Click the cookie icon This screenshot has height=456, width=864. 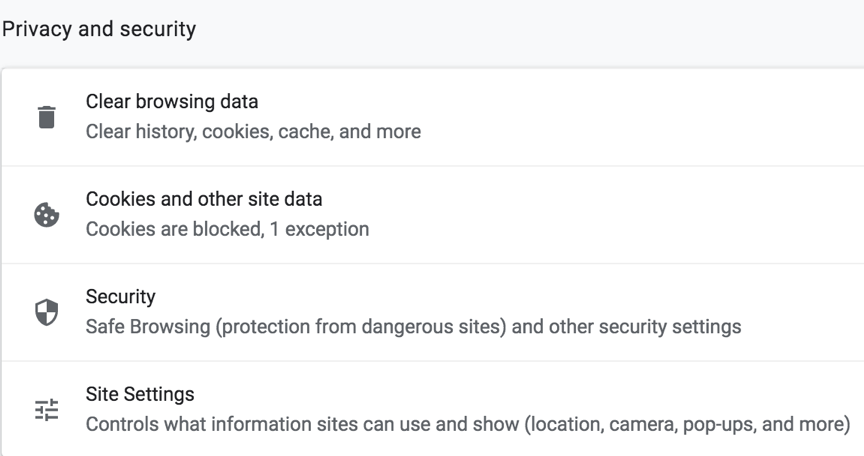click(x=46, y=215)
